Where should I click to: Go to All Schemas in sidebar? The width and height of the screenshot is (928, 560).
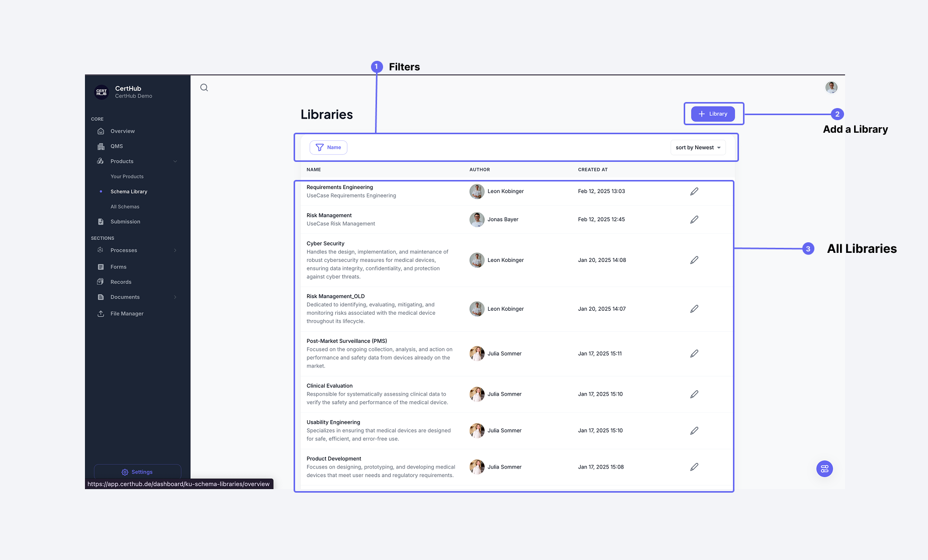[125, 207]
